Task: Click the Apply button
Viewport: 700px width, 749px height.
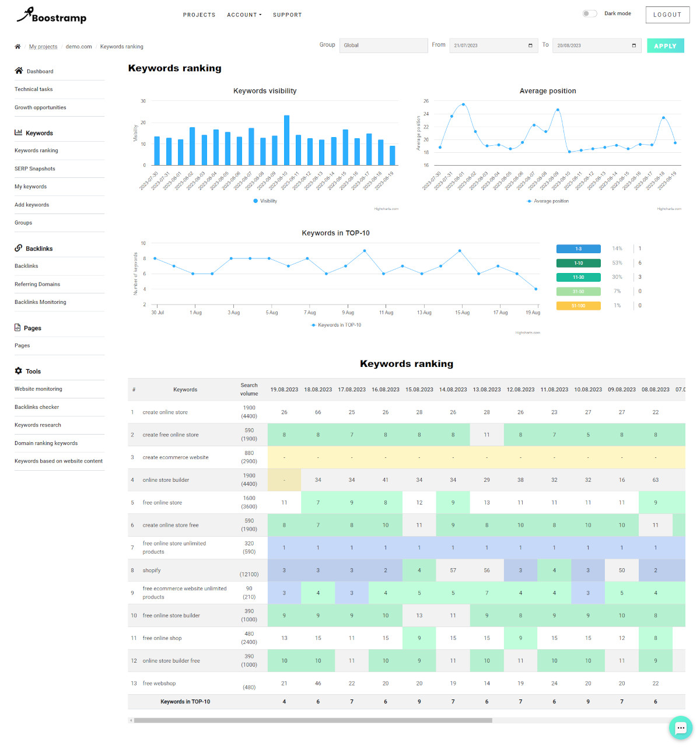Action: (x=666, y=45)
